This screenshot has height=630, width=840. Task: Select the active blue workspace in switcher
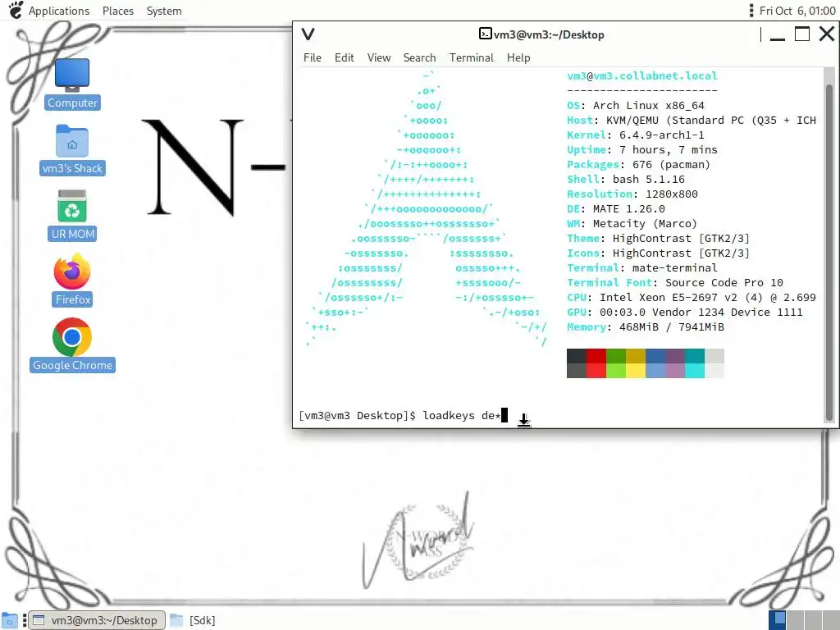click(777, 620)
